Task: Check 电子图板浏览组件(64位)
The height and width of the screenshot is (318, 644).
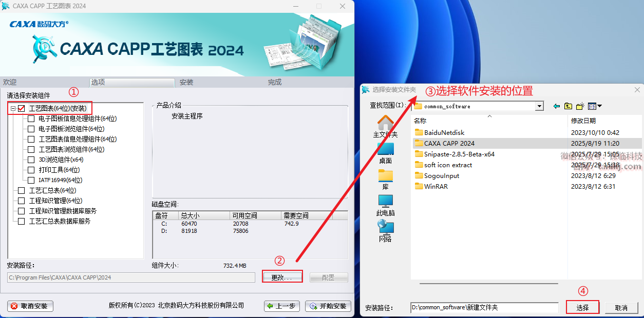Action: click(x=31, y=129)
